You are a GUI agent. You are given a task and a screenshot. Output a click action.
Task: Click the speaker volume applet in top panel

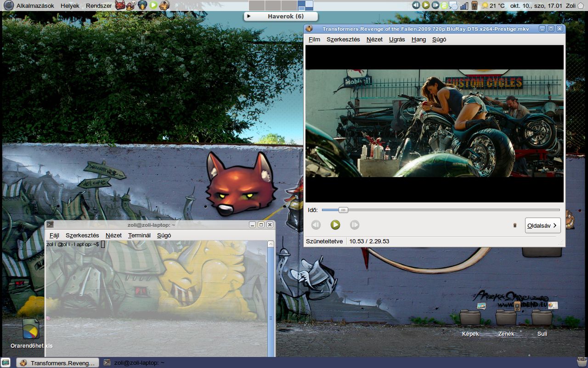tap(474, 6)
